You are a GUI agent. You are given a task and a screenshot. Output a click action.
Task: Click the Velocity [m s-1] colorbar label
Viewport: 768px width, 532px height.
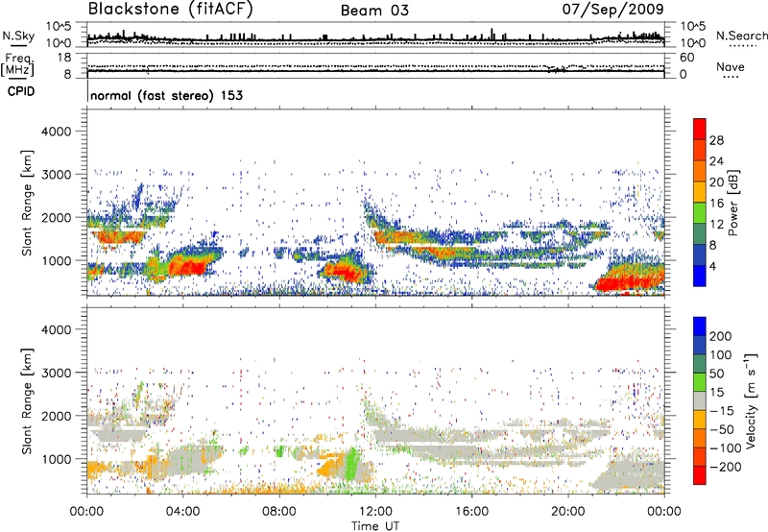750,400
